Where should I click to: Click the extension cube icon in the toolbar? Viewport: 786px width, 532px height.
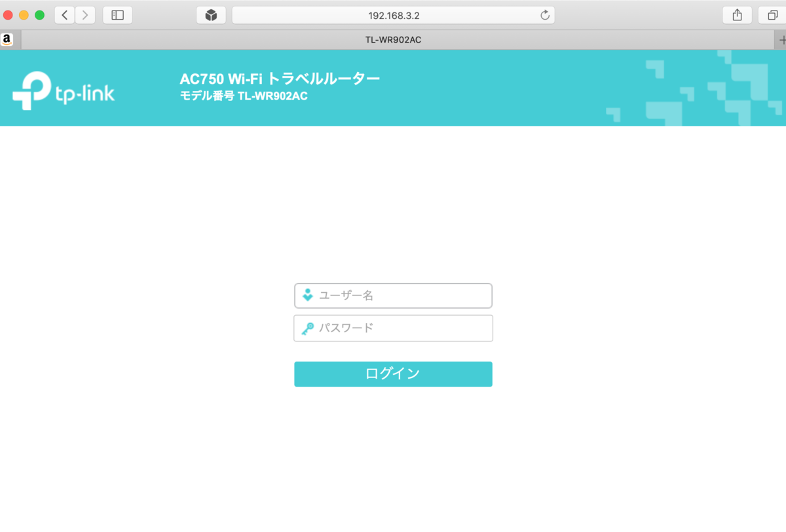click(x=211, y=14)
